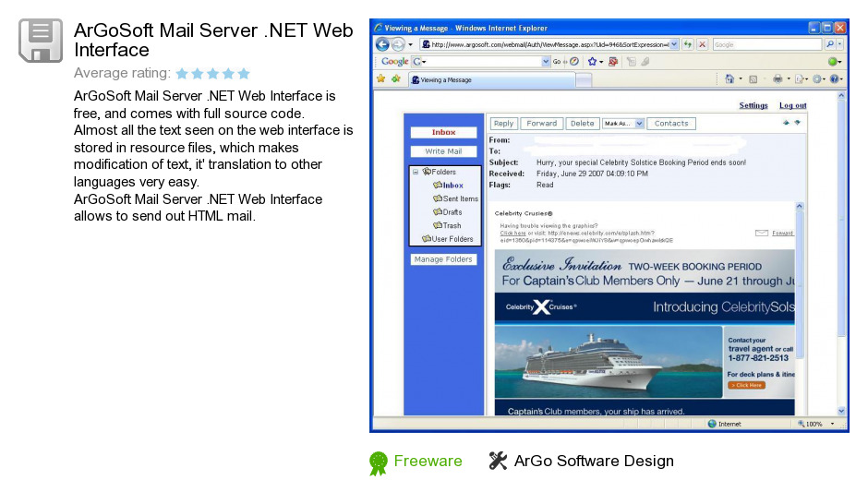This screenshot has height=504, width=868.
Task: Open the Page menu icon
Action: pyautogui.click(x=799, y=79)
